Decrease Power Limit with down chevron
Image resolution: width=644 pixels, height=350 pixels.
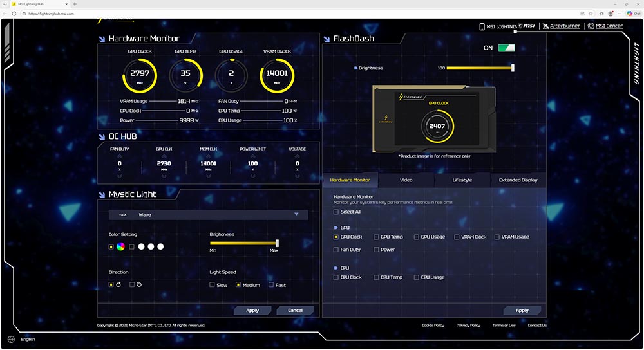tap(252, 175)
